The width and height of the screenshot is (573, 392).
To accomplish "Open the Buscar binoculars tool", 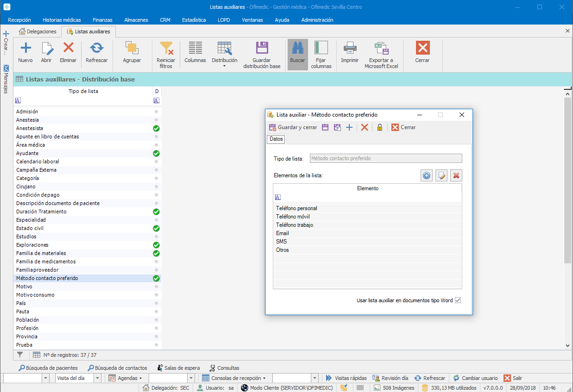I will [x=297, y=48].
